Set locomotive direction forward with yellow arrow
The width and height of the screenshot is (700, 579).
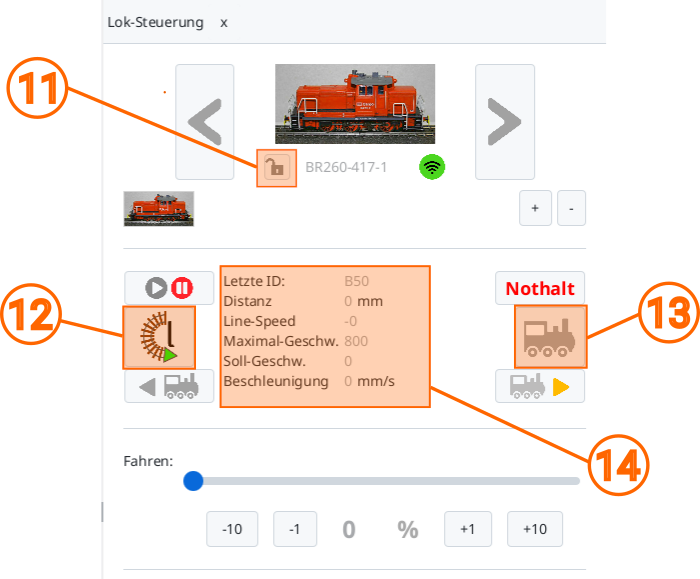pos(540,386)
